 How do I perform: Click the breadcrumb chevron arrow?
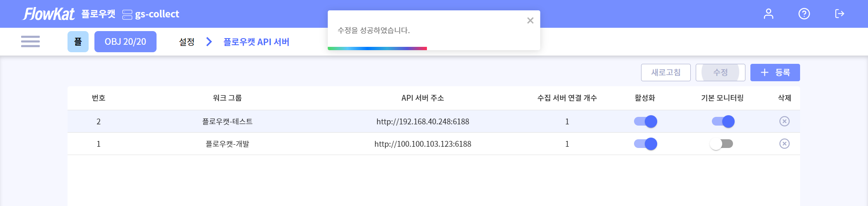point(209,42)
